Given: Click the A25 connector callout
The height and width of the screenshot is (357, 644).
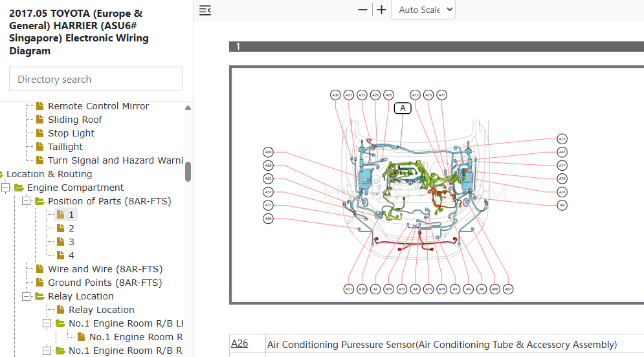Looking at the screenshot, I should [x=388, y=95].
